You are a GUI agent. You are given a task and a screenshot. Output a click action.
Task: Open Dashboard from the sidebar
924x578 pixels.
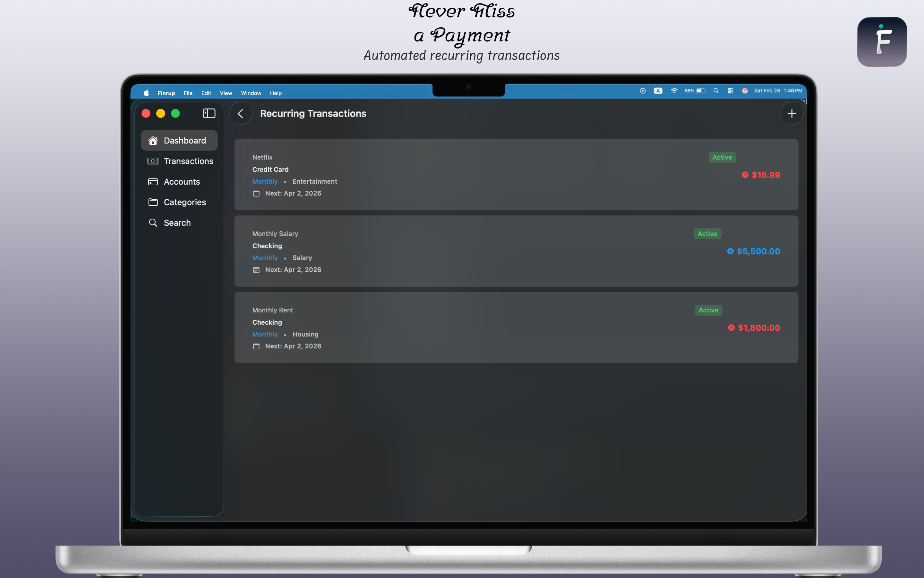(179, 140)
